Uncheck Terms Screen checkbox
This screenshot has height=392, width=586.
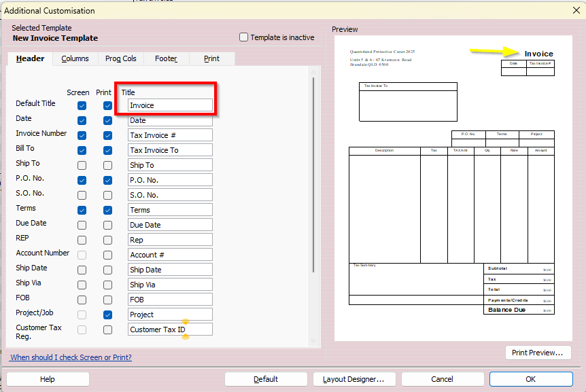82,210
